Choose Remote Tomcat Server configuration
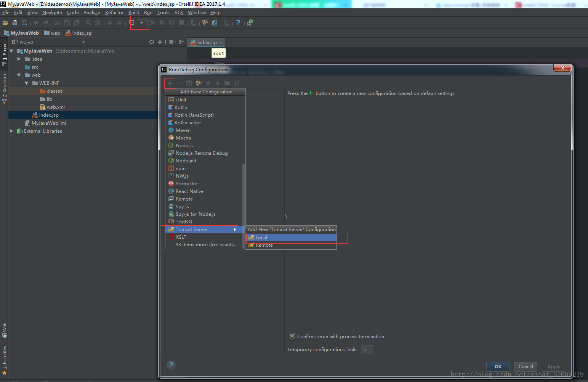Screen dimensions: 588x382 (291, 245)
